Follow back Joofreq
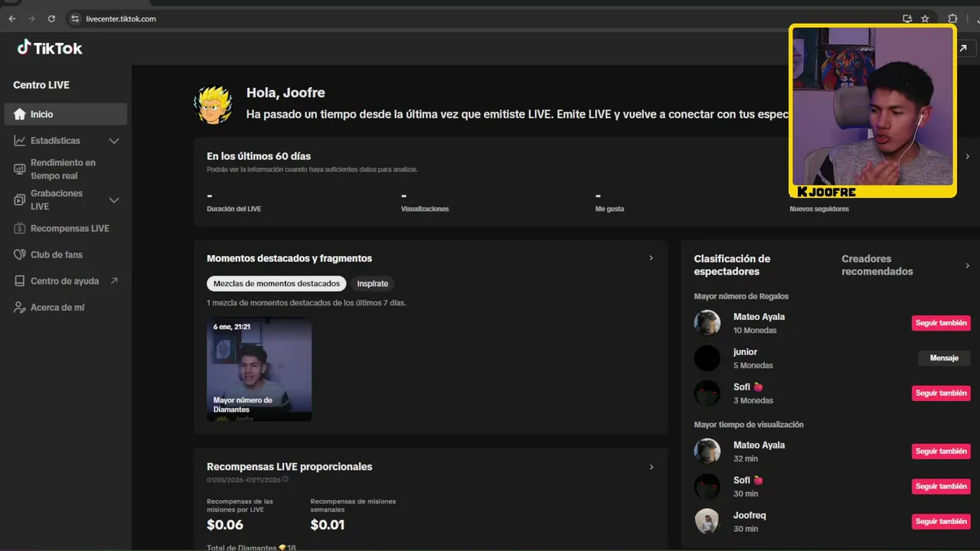 point(941,522)
